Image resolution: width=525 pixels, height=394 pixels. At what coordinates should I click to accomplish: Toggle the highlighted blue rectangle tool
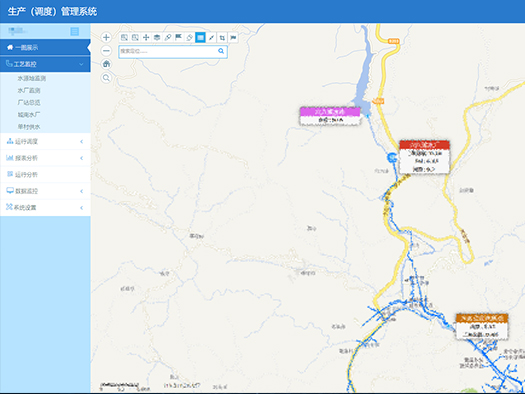(200, 37)
